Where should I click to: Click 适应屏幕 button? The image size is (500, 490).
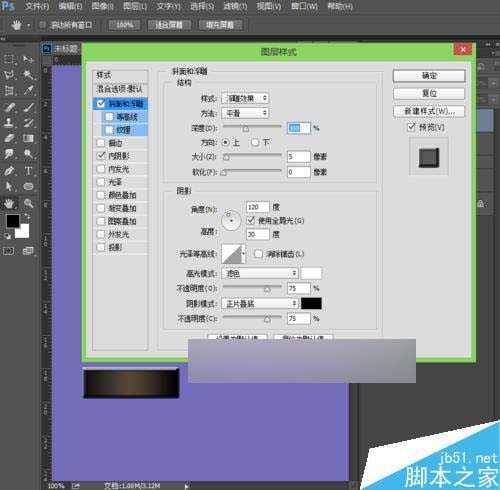(x=169, y=25)
